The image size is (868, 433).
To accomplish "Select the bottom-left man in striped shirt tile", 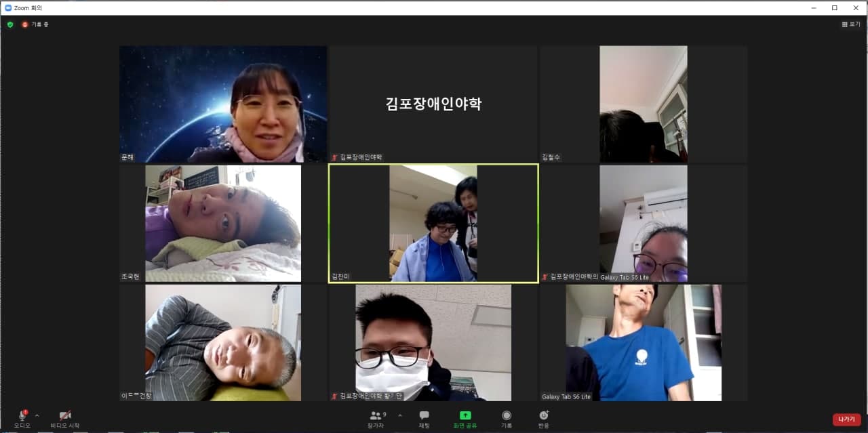I will 223,343.
